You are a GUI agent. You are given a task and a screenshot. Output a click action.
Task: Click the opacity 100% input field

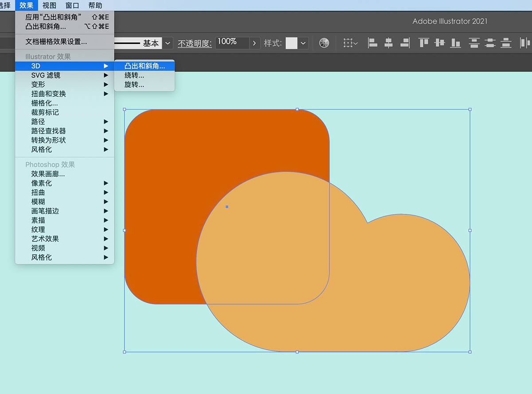coord(232,43)
